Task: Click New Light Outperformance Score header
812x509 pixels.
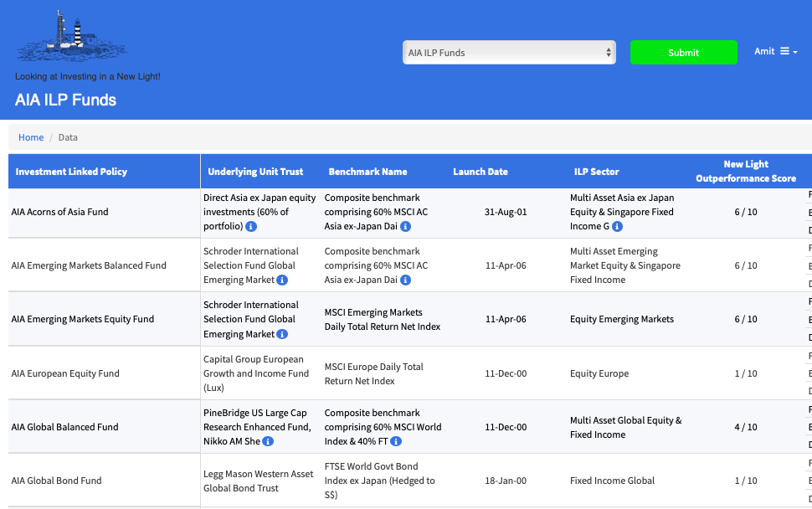Action: click(745, 172)
